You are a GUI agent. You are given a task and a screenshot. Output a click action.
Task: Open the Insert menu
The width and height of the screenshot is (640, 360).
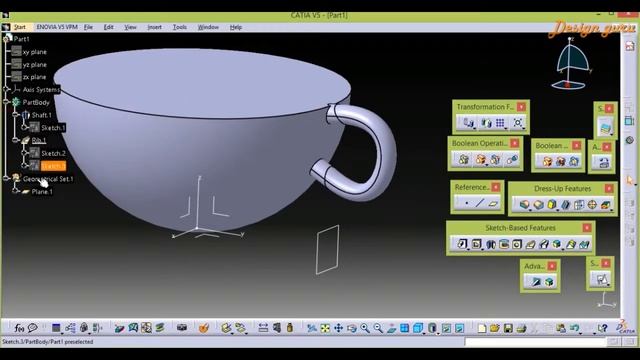[x=154, y=27]
